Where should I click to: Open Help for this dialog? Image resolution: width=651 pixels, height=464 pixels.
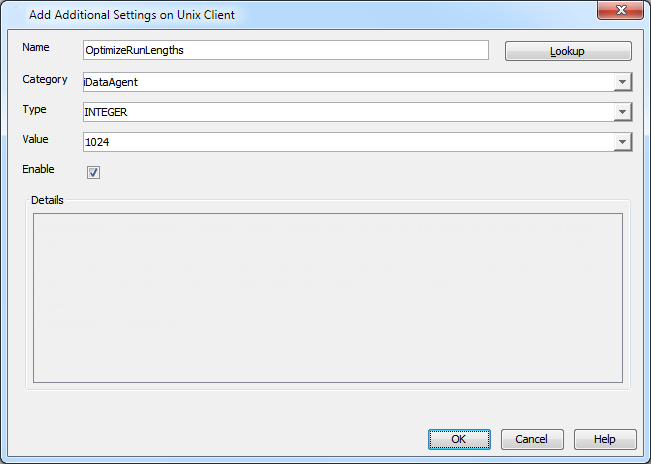(605, 439)
